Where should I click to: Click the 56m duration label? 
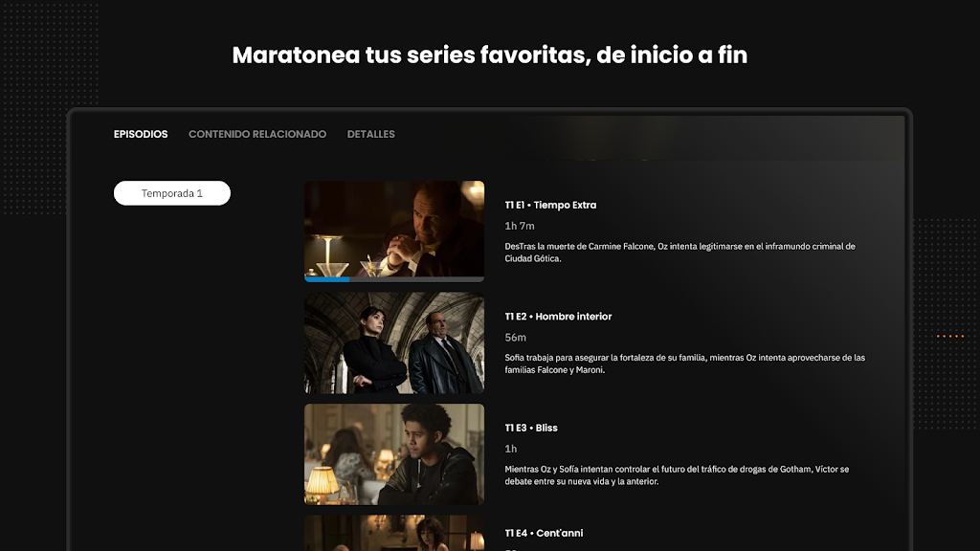tap(516, 338)
